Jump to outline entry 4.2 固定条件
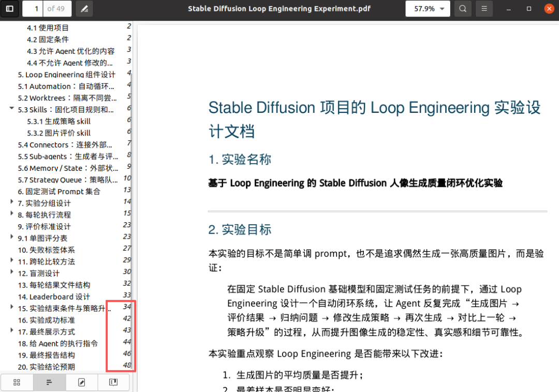 coord(48,39)
